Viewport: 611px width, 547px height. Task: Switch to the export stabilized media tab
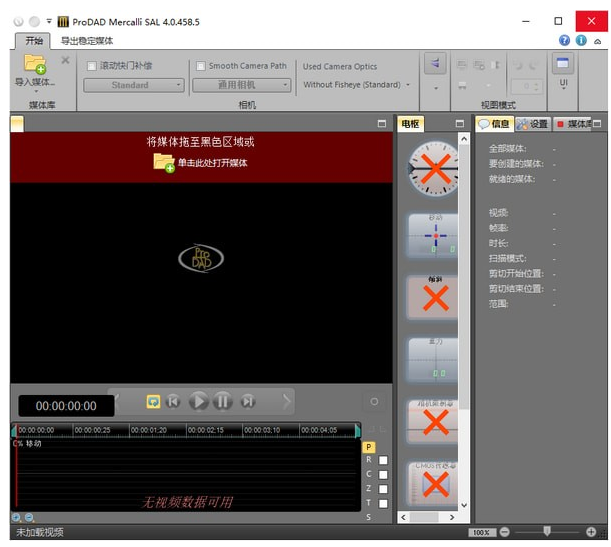[x=87, y=41]
